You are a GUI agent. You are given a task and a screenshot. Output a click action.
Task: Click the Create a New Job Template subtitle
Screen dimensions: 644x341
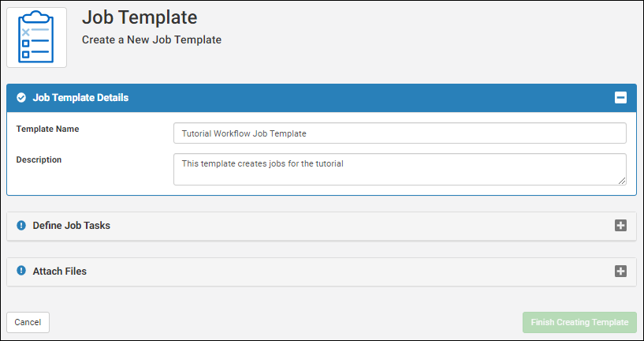point(151,39)
